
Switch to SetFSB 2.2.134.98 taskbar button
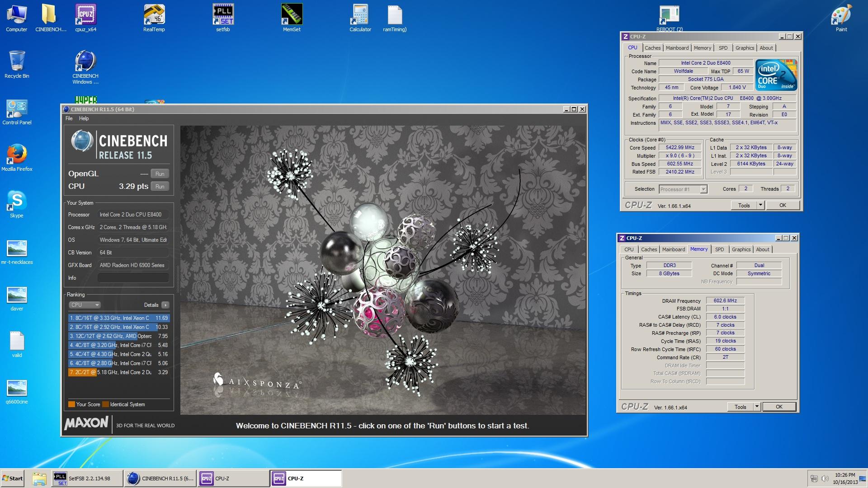[x=86, y=479]
